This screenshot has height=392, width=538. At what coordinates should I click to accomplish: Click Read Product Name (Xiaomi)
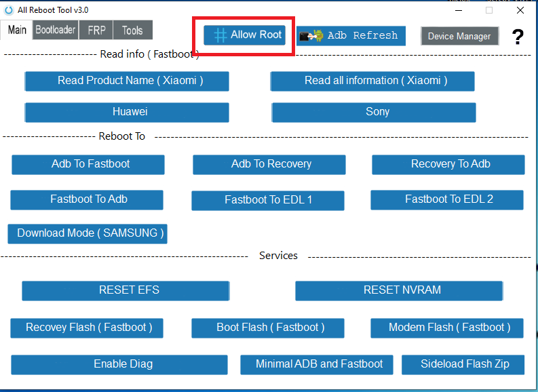pos(127,81)
